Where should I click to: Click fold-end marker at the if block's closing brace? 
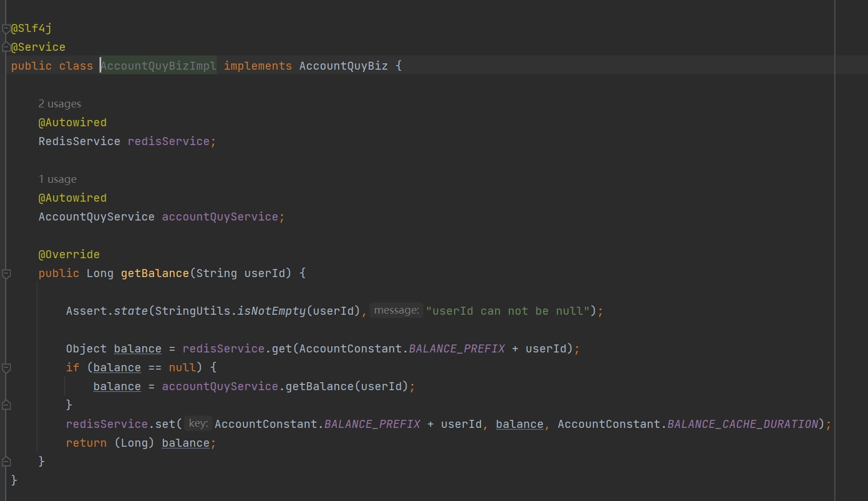(x=6, y=405)
